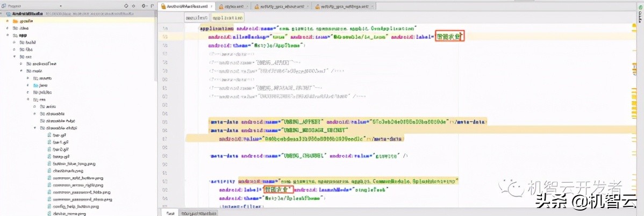The height and width of the screenshot is (216, 644).
Task: Open the Project view selector dropdown
Action: [x=61, y=6]
